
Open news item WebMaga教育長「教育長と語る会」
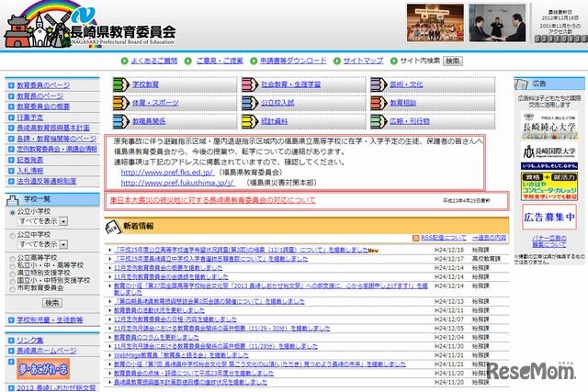point(181,355)
